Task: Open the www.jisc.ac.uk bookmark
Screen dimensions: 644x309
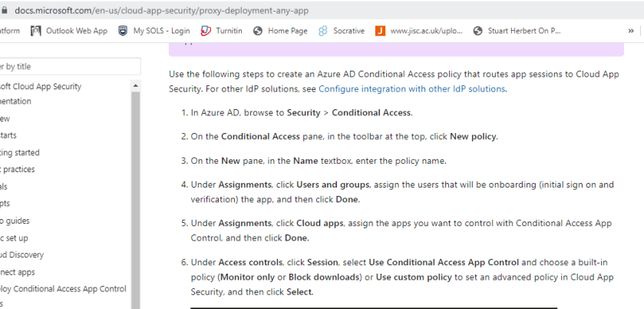Action: click(419, 31)
